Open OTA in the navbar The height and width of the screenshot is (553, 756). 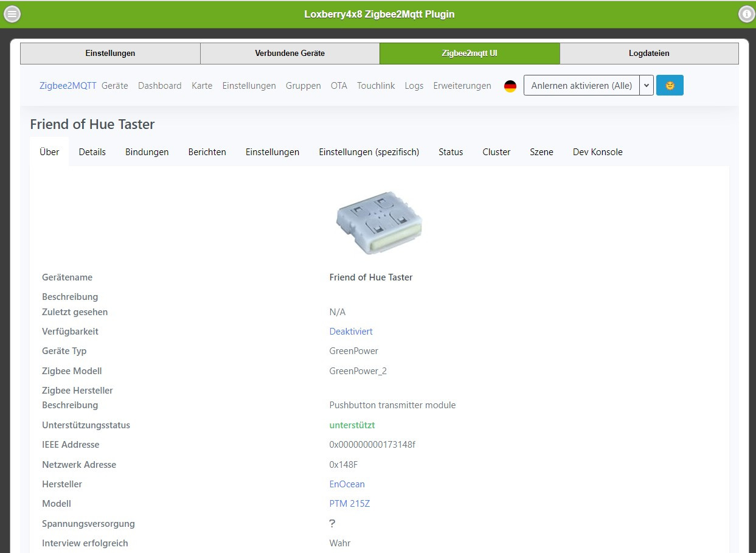pos(339,86)
